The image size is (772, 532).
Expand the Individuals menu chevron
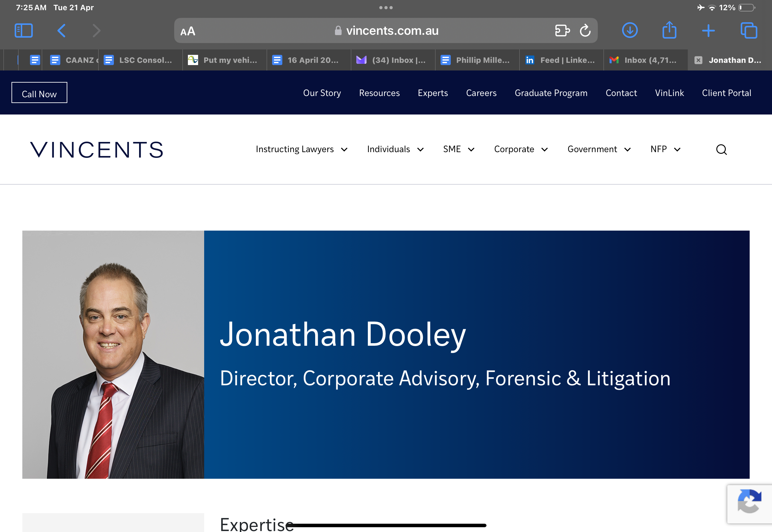[x=420, y=149]
